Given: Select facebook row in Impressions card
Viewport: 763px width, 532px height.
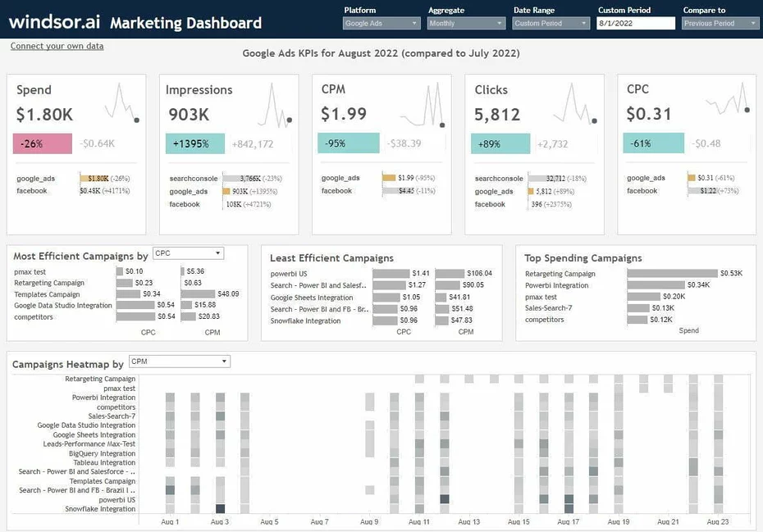Looking at the screenshot, I should (x=226, y=204).
